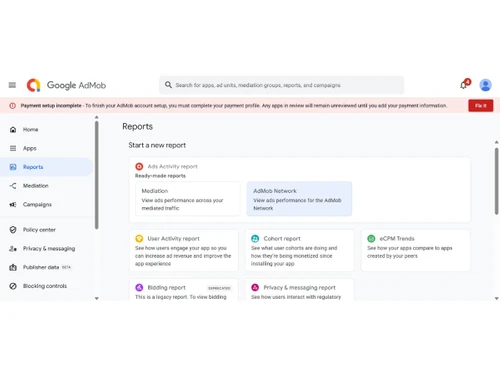Click the Reports sidebar icon

[x=13, y=167]
